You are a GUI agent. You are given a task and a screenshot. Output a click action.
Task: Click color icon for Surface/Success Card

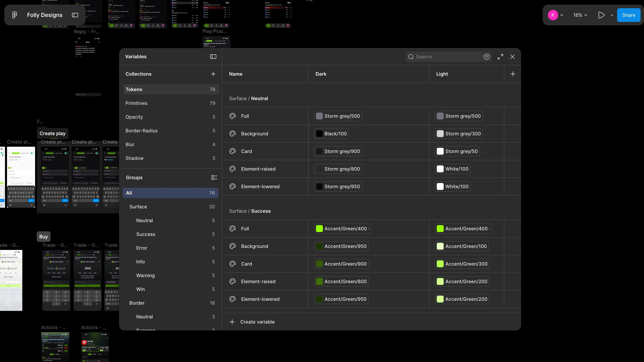coord(233,264)
